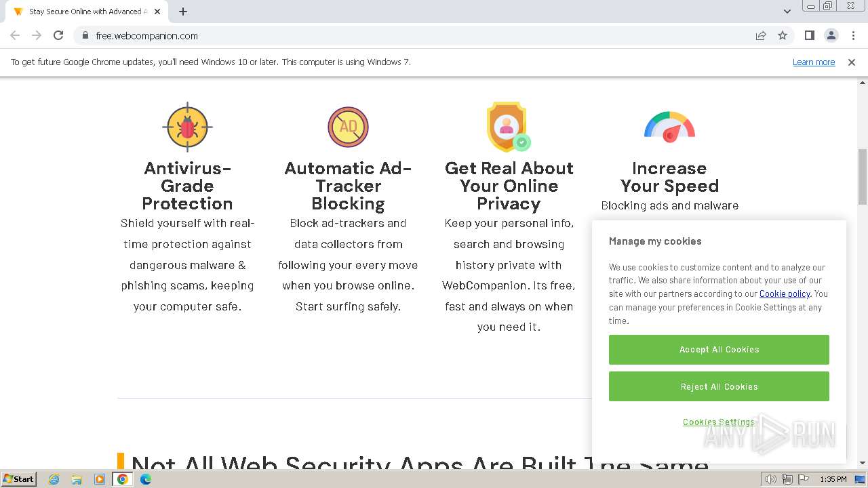Click the Manage my cookies title
Screen dimensions: 868x488
click(655, 241)
